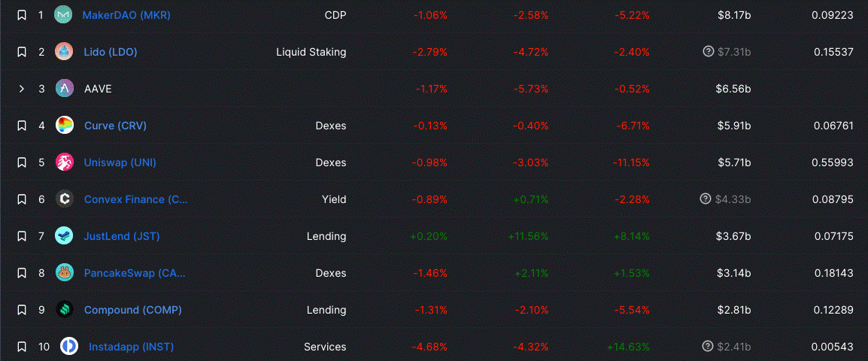Bookmark the Instadapp protocol
The height and width of the screenshot is (361, 868).
pyautogui.click(x=22, y=347)
